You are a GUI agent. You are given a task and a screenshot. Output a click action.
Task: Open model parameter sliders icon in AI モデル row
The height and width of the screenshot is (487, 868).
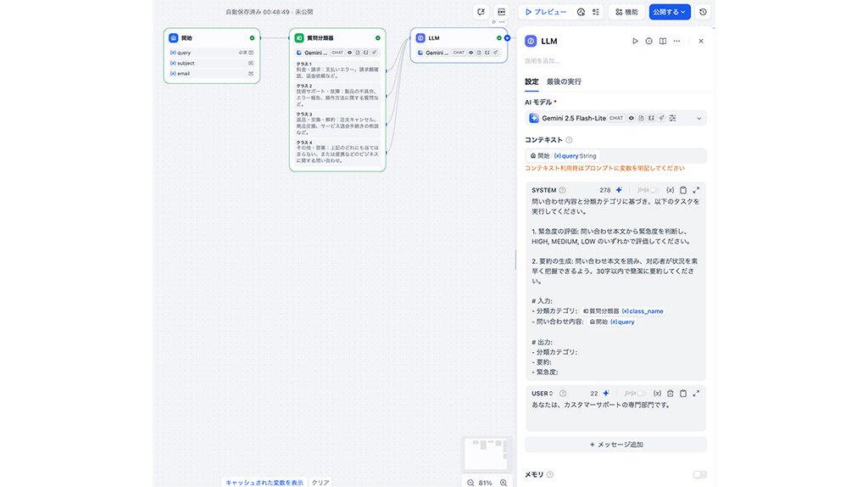tap(672, 118)
